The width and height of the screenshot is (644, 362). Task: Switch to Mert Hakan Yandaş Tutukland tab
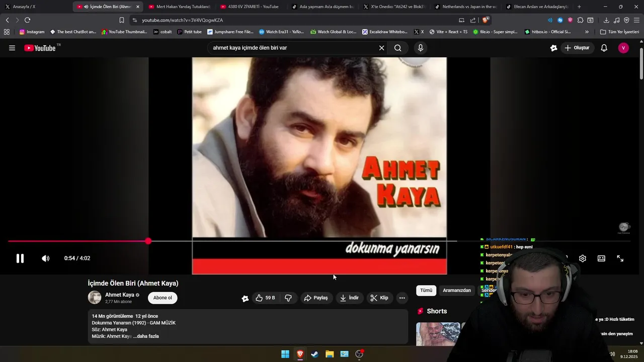pyautogui.click(x=179, y=7)
